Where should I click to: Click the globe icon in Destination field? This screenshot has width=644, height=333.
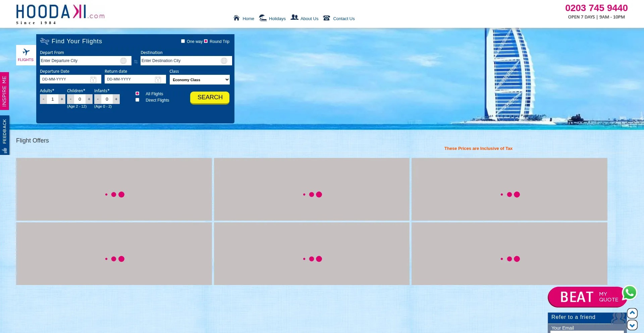point(224,61)
